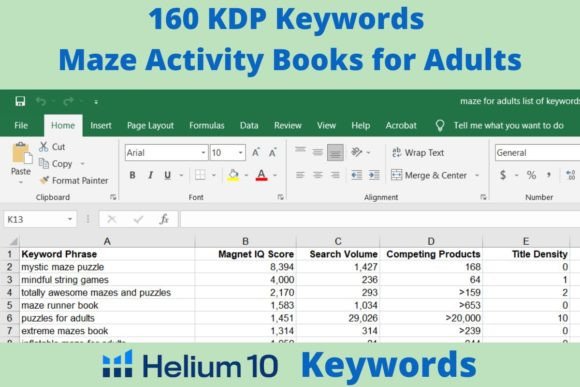Screen dimensions: 580x387
Task: Click the Orientation text angle icon
Action: point(357,152)
